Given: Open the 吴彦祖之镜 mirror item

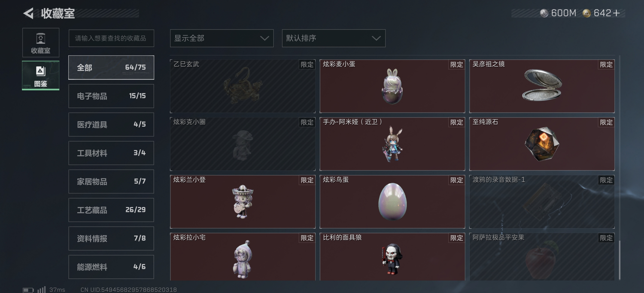Looking at the screenshot, I should (x=542, y=86).
